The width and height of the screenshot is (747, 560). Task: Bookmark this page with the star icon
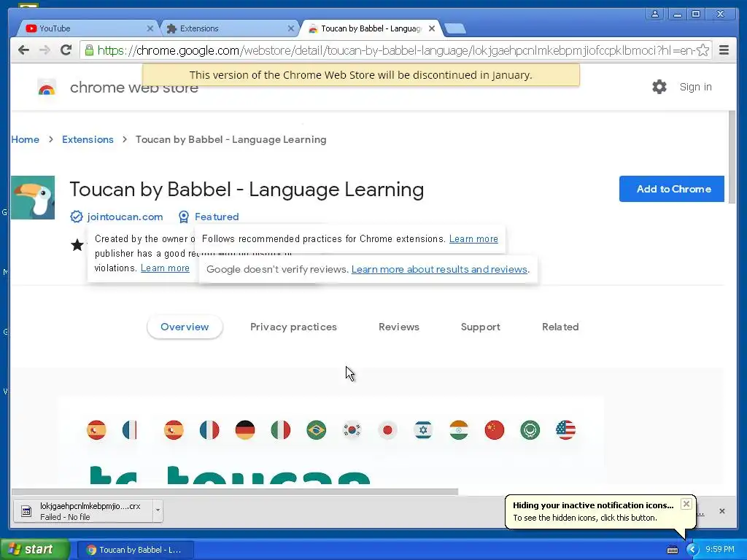pyautogui.click(x=703, y=50)
